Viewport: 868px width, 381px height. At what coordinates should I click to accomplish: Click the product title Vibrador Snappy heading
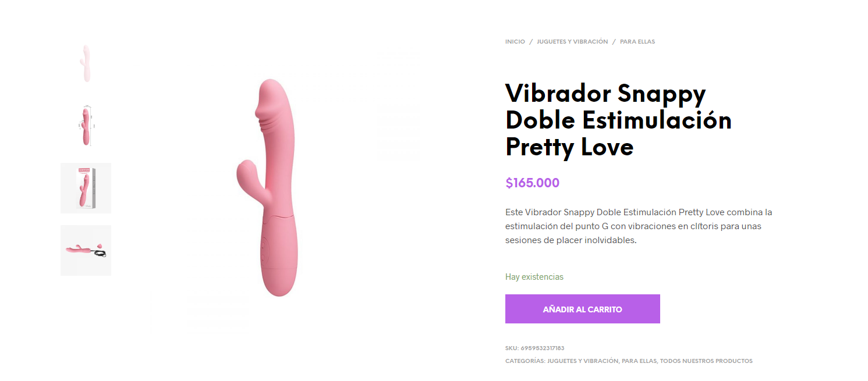click(618, 120)
